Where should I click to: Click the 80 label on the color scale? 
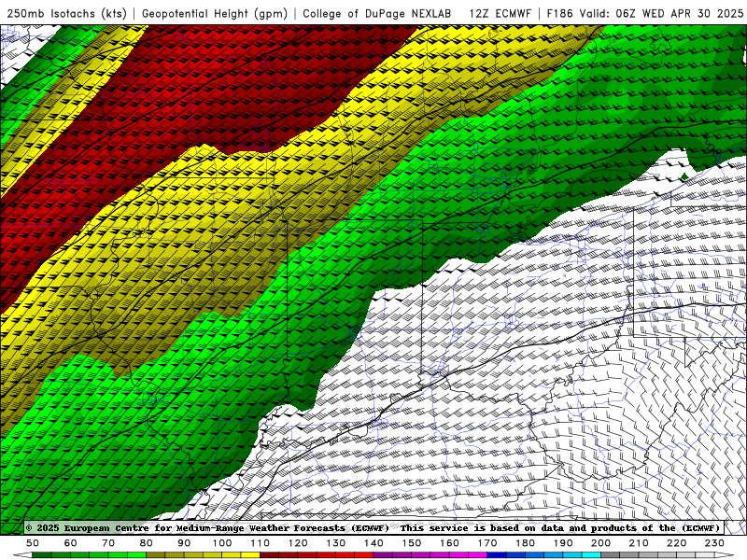pyautogui.click(x=147, y=543)
